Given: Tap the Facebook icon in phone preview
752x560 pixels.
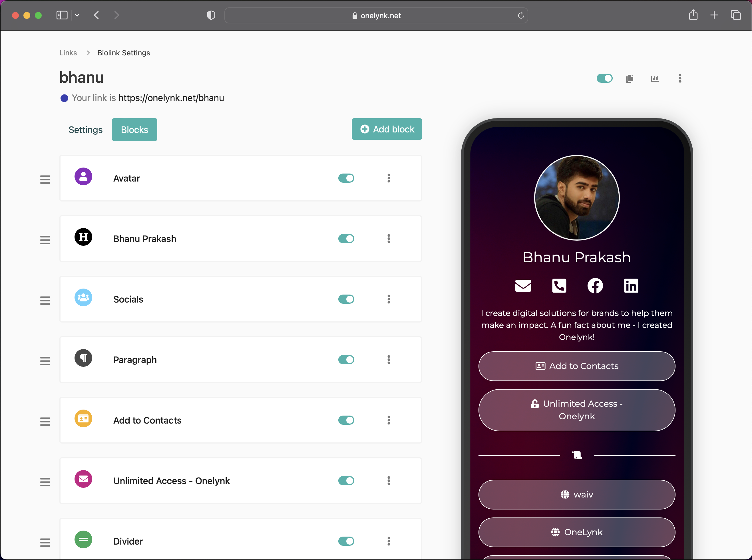Looking at the screenshot, I should pos(595,286).
